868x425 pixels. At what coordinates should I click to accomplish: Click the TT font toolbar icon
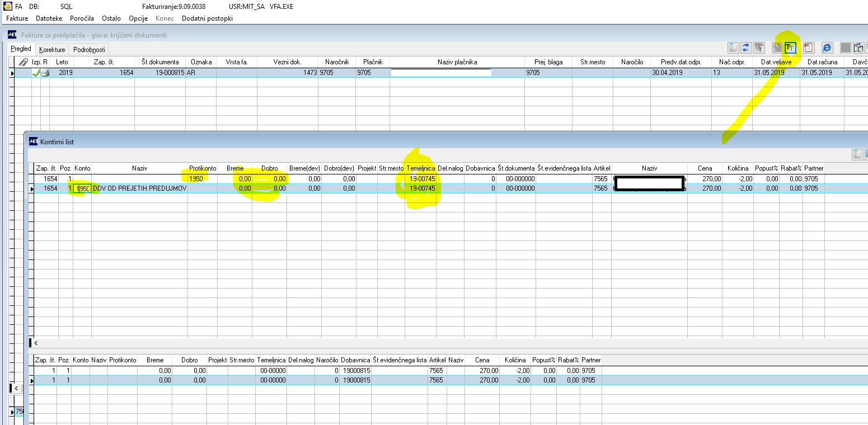(x=790, y=48)
